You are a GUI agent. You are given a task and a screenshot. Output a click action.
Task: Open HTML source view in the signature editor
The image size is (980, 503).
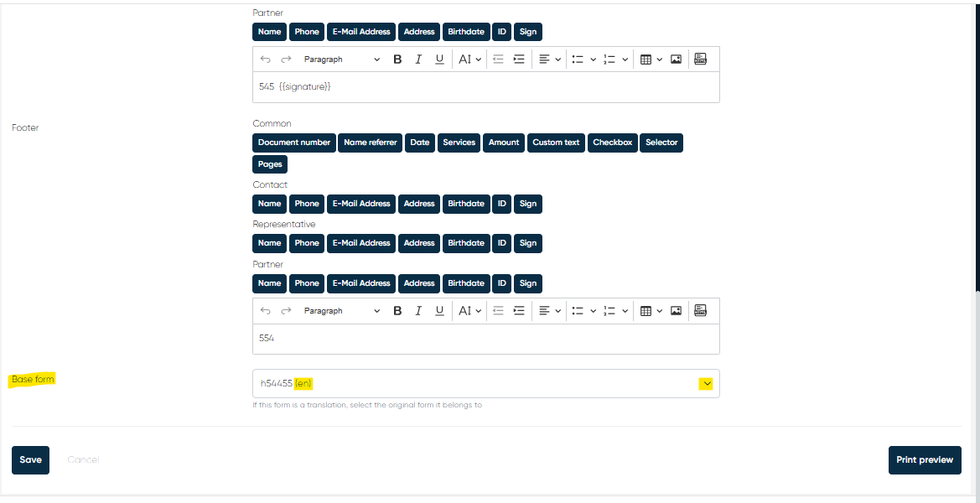[x=700, y=60]
